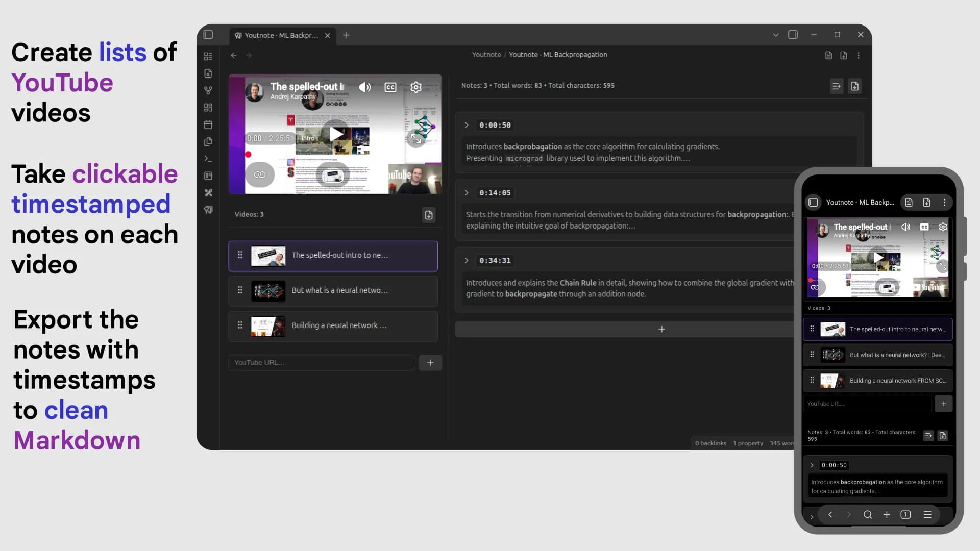Screen dimensions: 980x551
Task: Expand the 0:14:05 note
Action: (x=467, y=193)
